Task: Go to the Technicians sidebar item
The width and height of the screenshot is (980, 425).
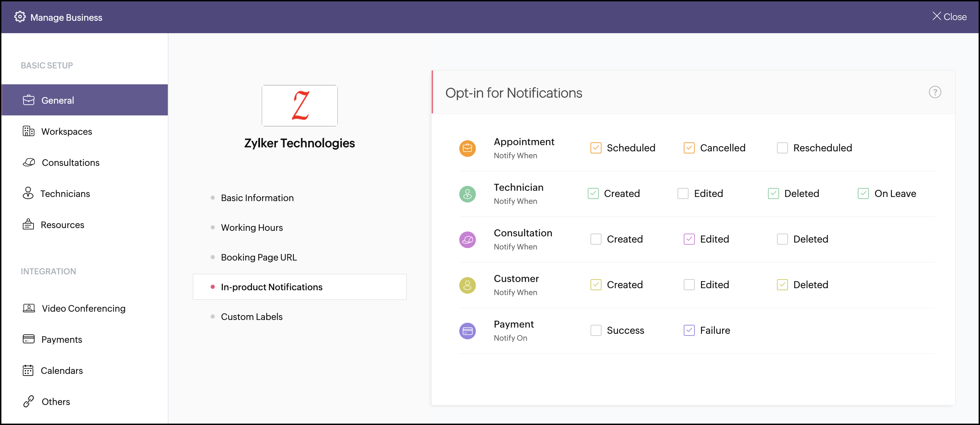Action: point(65,193)
